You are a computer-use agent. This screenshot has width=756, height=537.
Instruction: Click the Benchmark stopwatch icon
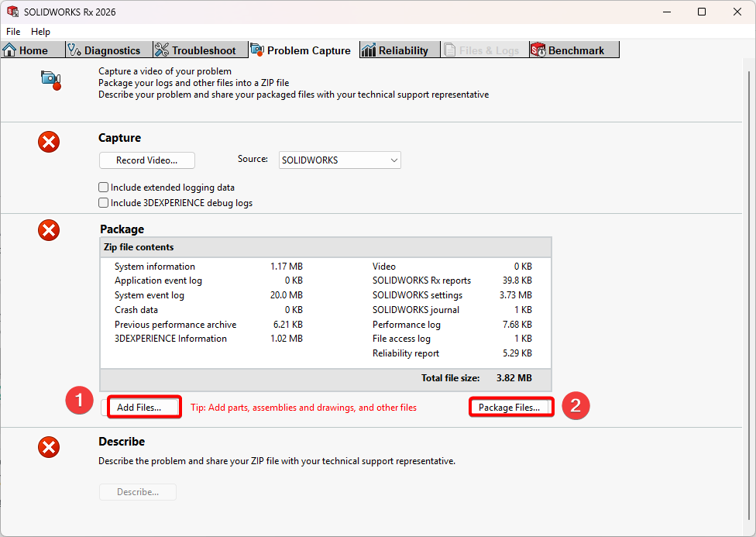(x=538, y=50)
